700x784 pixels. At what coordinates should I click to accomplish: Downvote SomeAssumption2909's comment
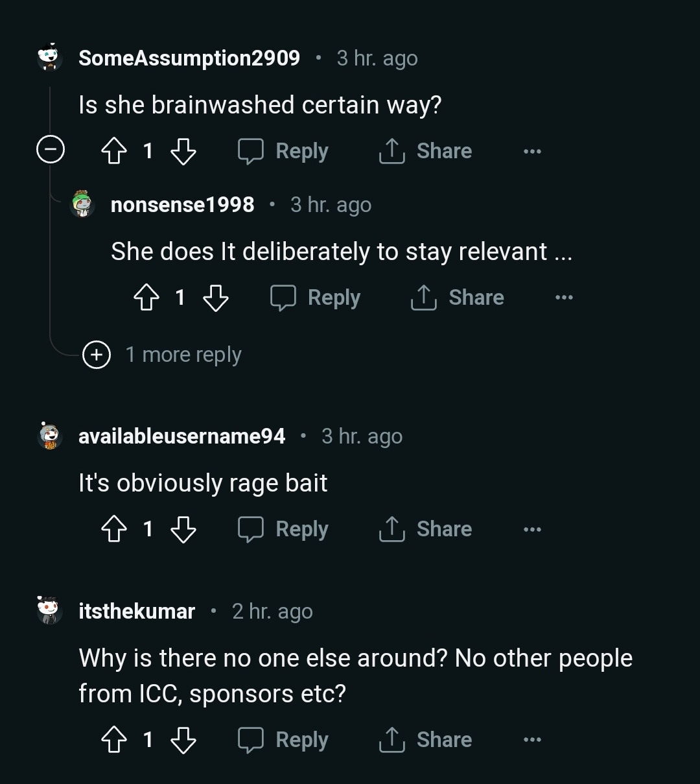[x=183, y=152]
